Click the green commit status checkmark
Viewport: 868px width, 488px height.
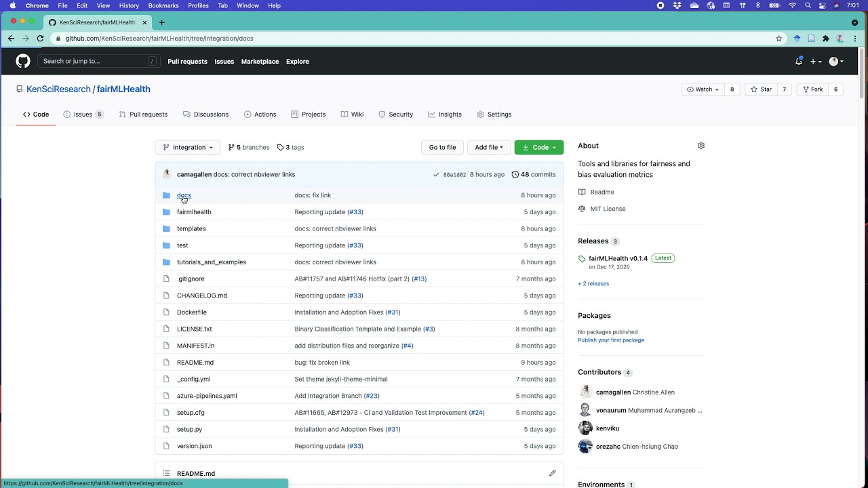pyautogui.click(x=436, y=174)
